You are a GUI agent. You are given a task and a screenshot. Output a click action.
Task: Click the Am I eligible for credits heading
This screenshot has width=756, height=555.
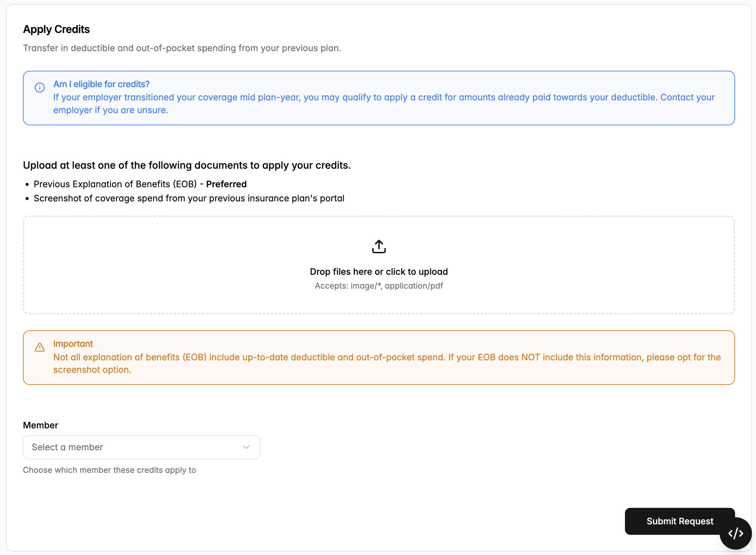point(101,84)
